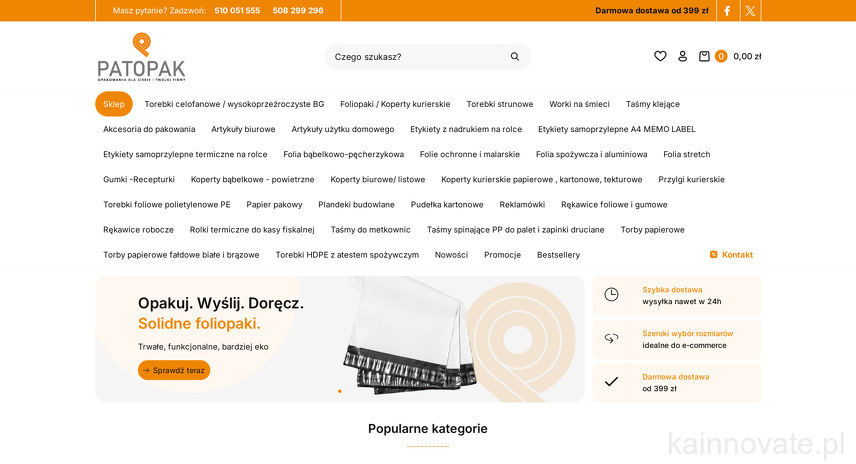The image size is (856, 464).
Task: Open the Foliopaki / Koperty kurierskie category
Action: pos(395,104)
